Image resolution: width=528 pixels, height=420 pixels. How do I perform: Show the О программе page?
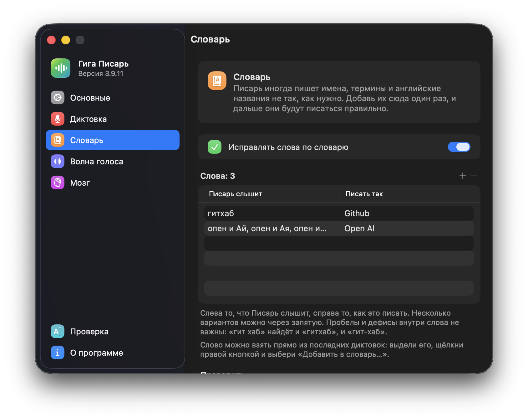(113, 353)
